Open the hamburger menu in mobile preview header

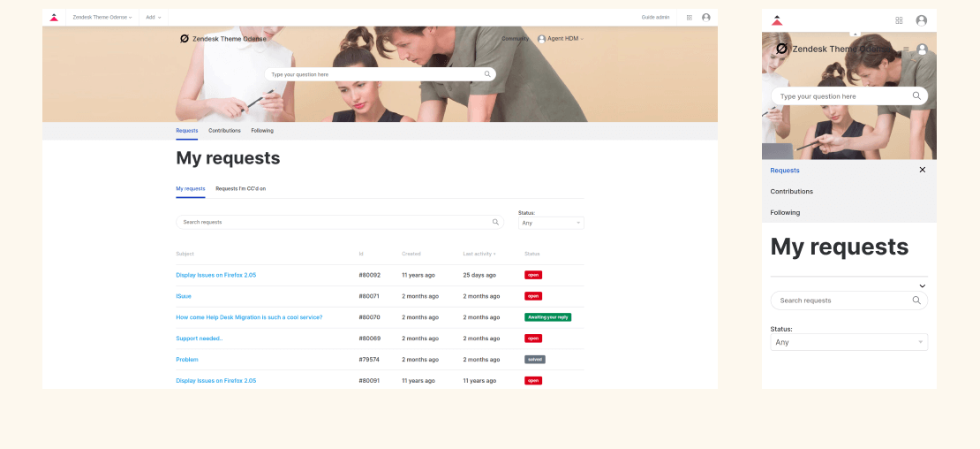click(x=905, y=49)
